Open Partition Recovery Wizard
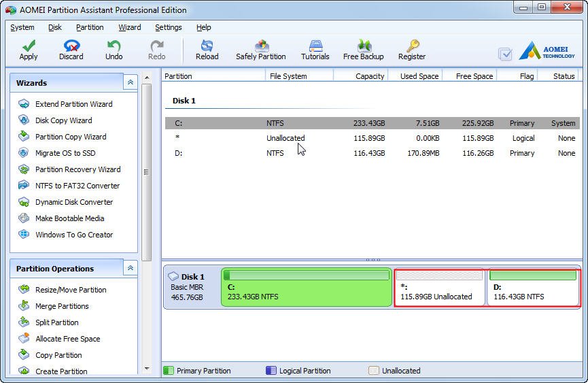 pos(69,169)
